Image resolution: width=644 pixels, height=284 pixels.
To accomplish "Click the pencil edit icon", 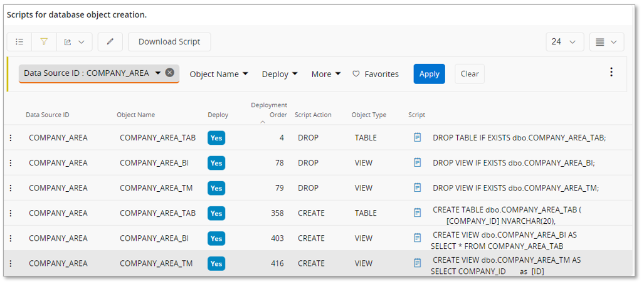I will (x=110, y=42).
